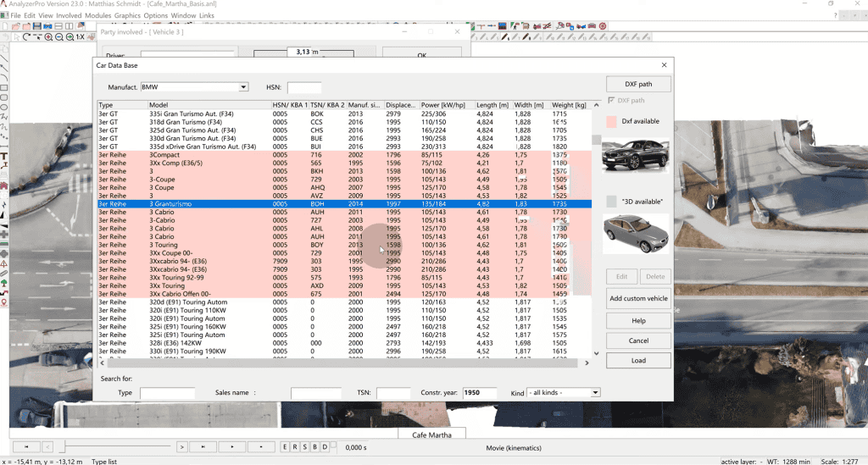Click the D button beside playback controls
Viewport: 868px width, 465px height.
[x=324, y=446]
